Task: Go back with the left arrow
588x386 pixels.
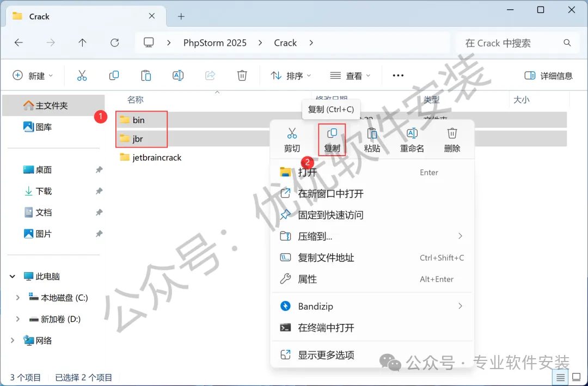Action: 19,43
